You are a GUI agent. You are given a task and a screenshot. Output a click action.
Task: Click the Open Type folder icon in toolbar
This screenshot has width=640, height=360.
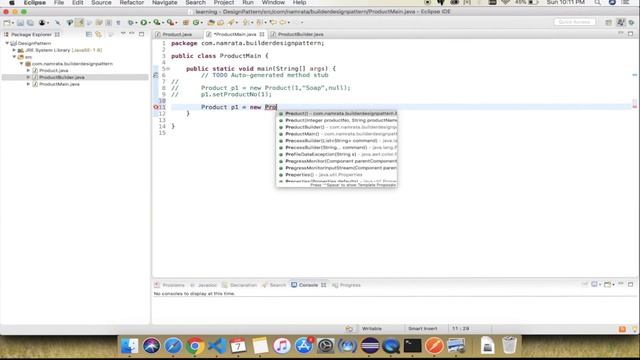coord(211,22)
